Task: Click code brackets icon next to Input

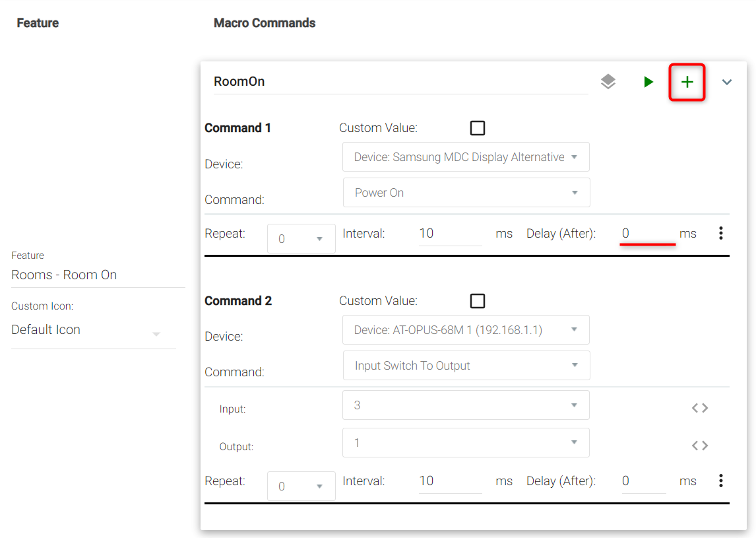Action: pos(699,408)
